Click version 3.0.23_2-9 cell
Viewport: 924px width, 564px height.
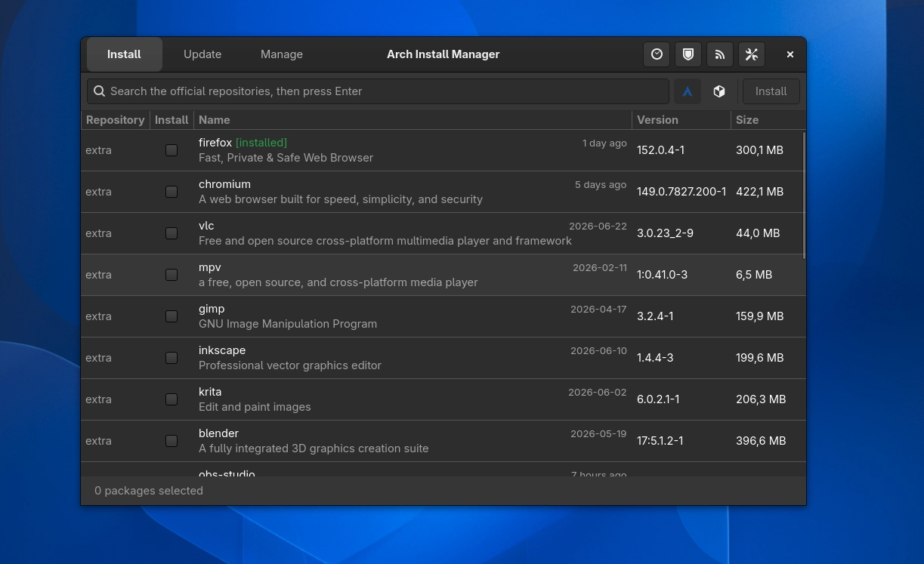665,233
